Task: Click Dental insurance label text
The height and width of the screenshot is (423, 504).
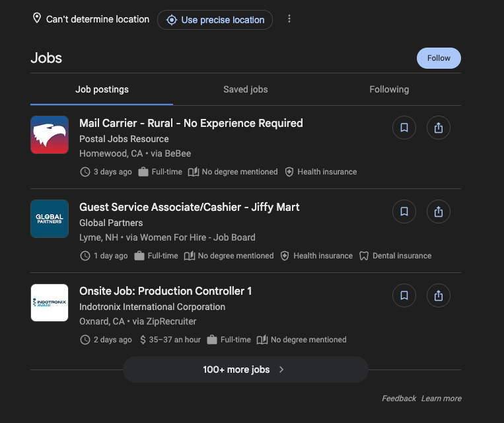Action: point(402,256)
